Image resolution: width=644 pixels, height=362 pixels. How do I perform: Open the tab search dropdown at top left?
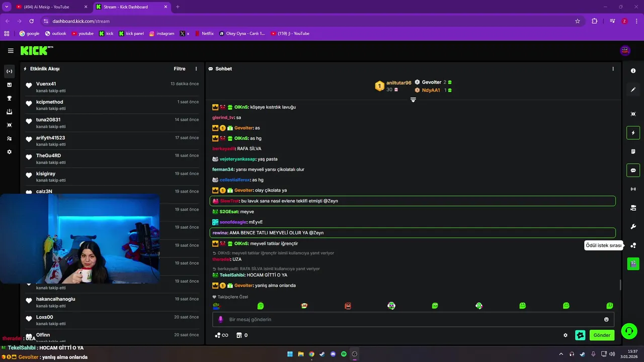point(7,7)
